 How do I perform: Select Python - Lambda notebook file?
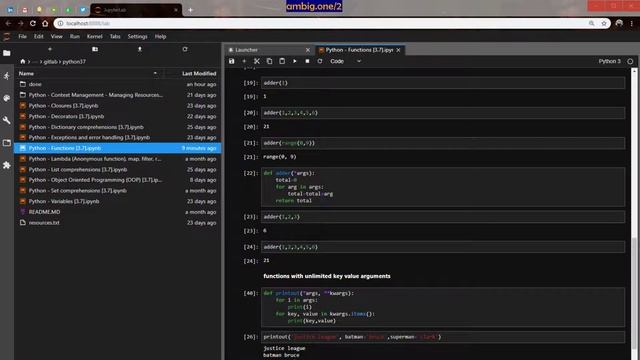click(x=118, y=159)
